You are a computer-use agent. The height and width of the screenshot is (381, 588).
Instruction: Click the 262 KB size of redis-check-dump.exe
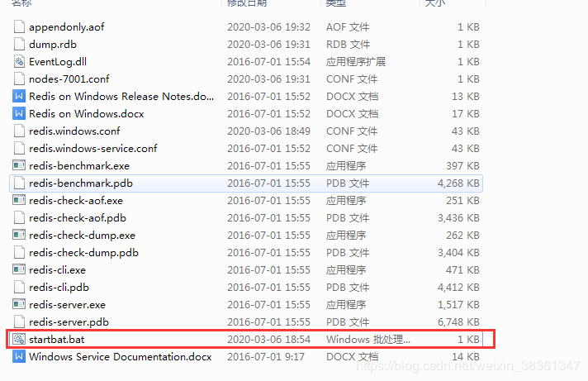(x=462, y=236)
